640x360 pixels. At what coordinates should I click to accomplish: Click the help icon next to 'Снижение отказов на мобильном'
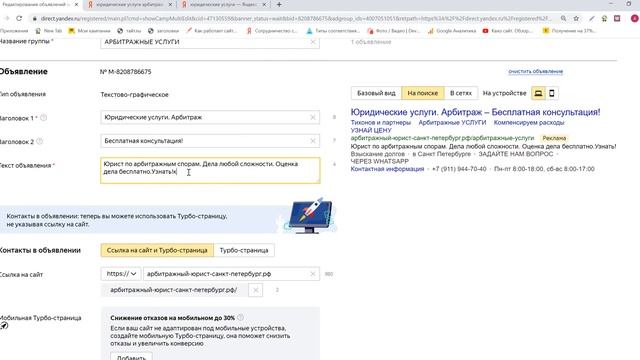tap(240, 317)
